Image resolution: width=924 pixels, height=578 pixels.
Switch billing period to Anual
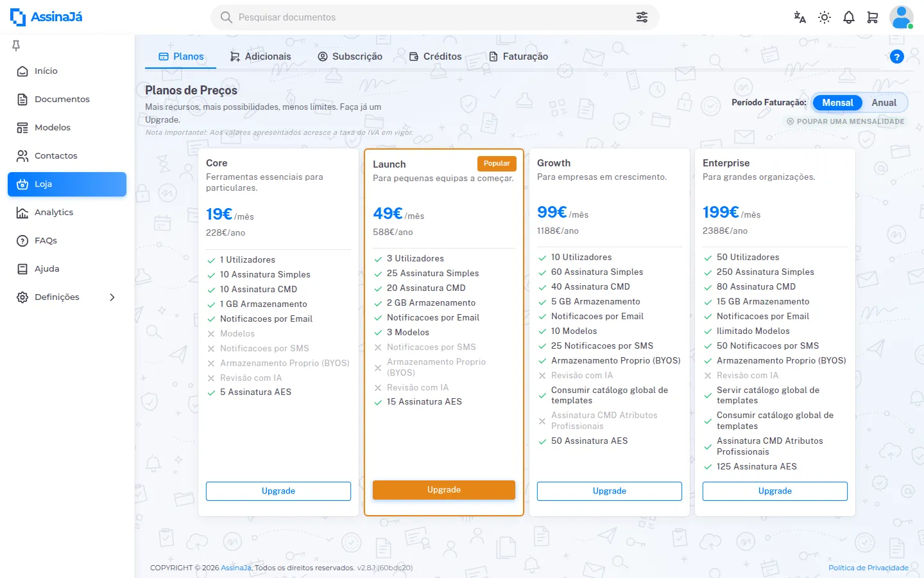(884, 103)
